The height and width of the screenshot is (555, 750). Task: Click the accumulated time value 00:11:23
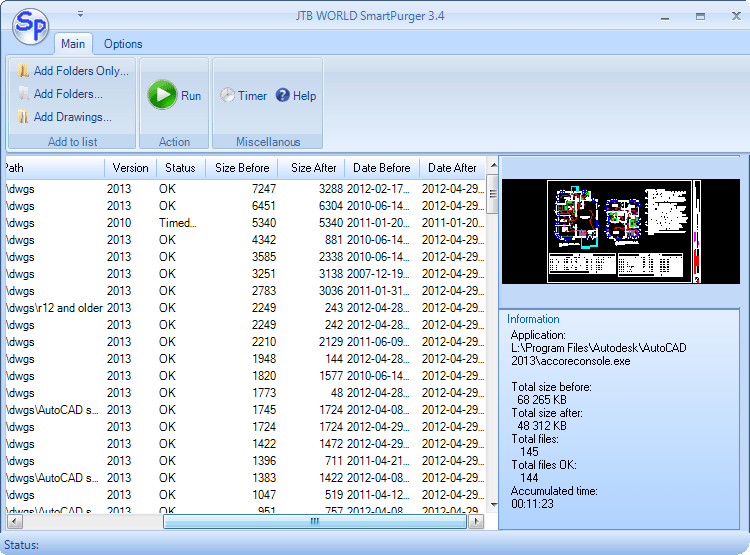tap(532, 504)
